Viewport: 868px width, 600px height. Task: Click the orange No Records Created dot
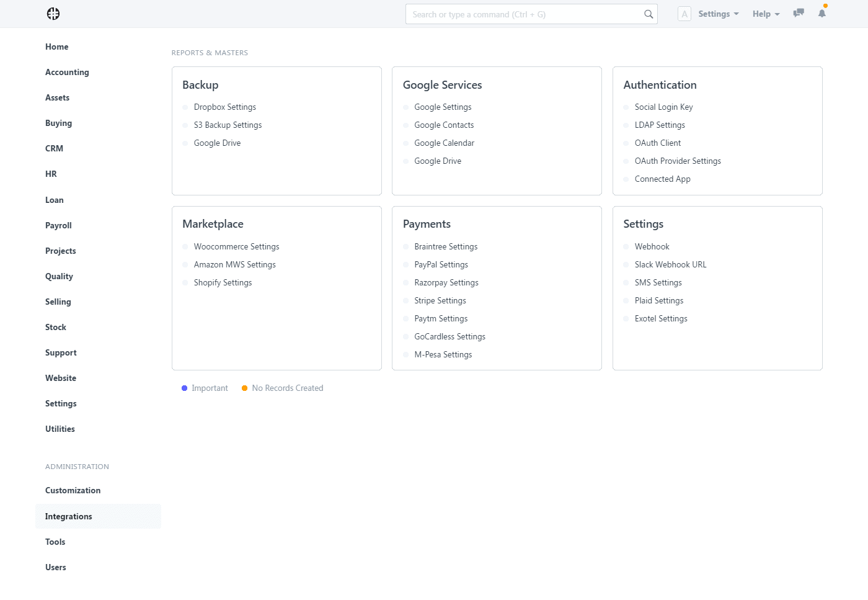click(x=244, y=388)
